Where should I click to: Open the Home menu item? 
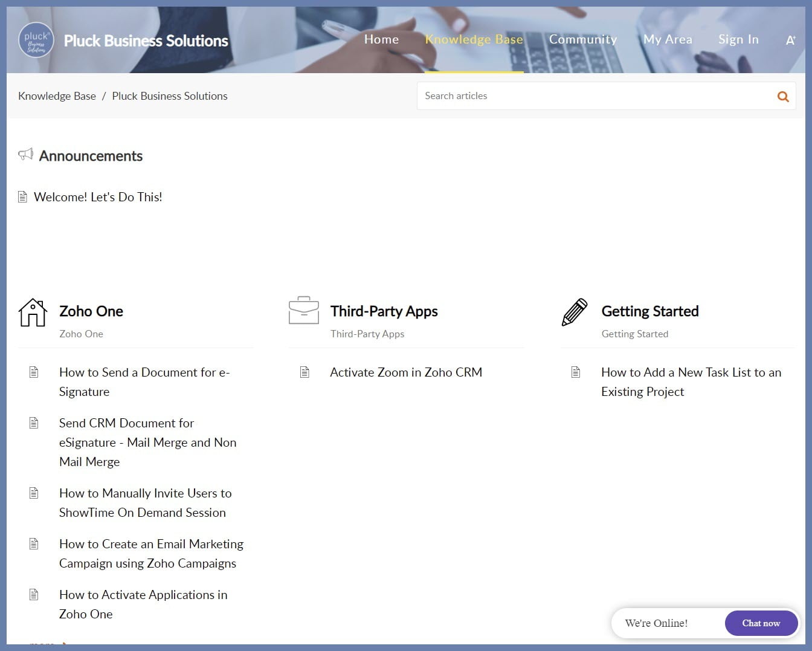pyautogui.click(x=381, y=39)
